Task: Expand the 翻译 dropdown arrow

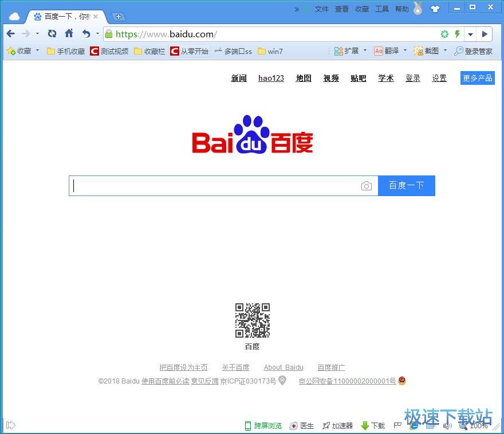Action: (x=405, y=50)
